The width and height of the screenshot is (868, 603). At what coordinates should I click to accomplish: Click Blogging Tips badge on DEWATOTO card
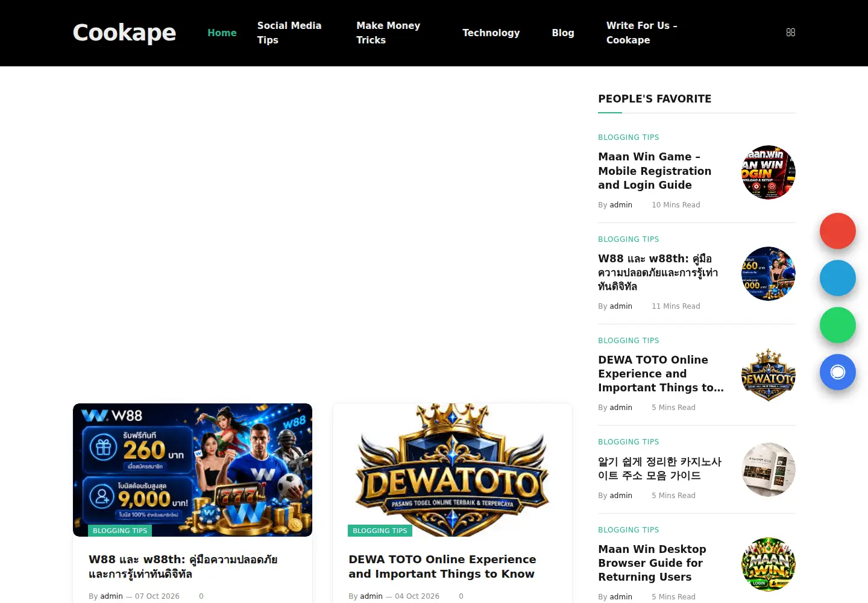(380, 531)
